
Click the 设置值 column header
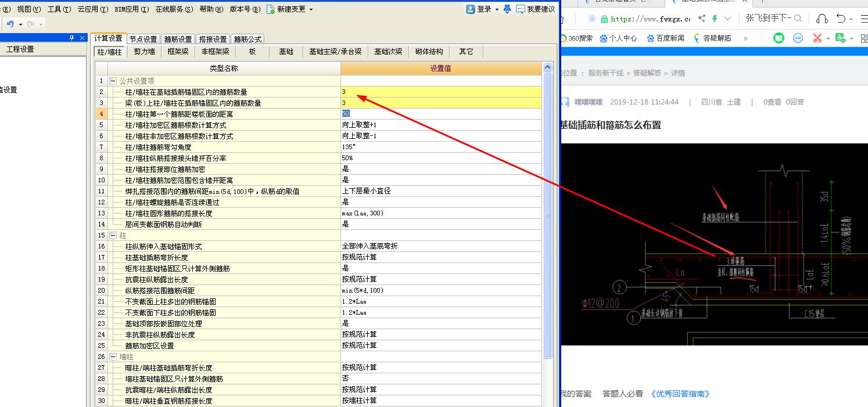[x=441, y=69]
